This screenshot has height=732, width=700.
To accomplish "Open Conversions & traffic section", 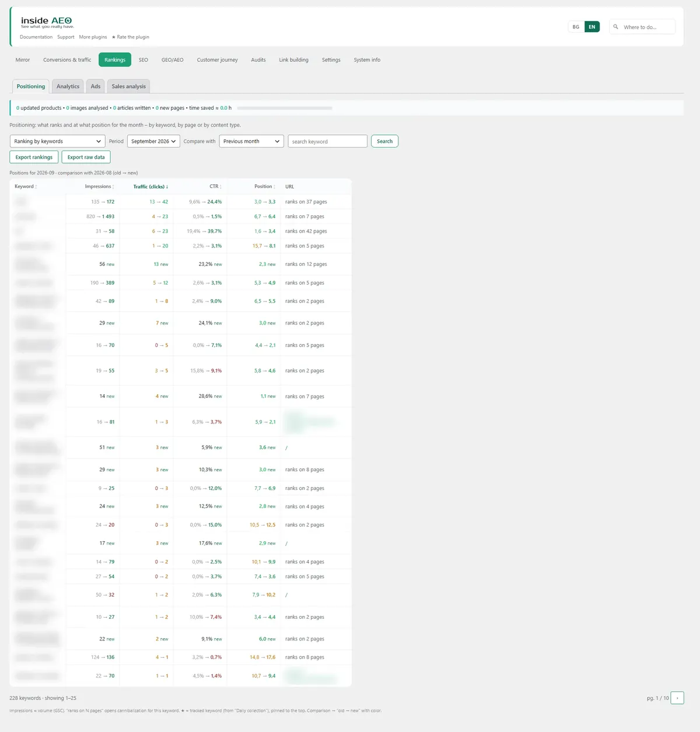I will (67, 59).
